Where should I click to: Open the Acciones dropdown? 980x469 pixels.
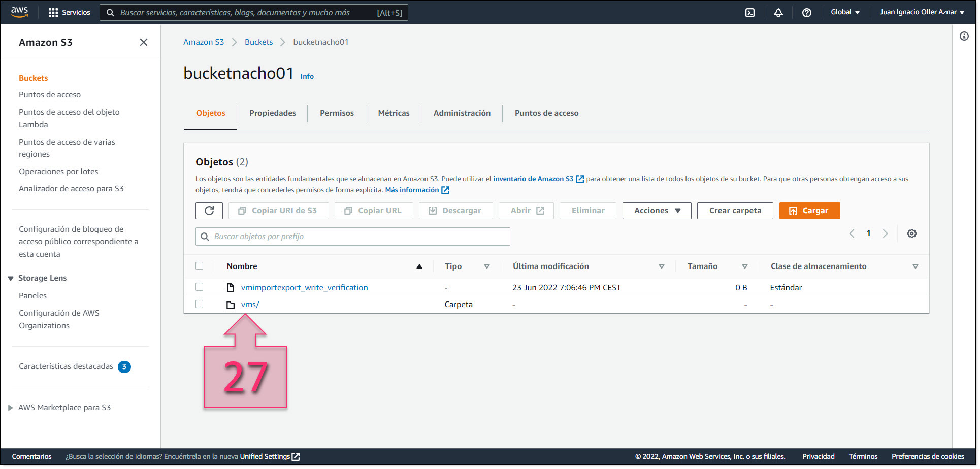tap(657, 211)
